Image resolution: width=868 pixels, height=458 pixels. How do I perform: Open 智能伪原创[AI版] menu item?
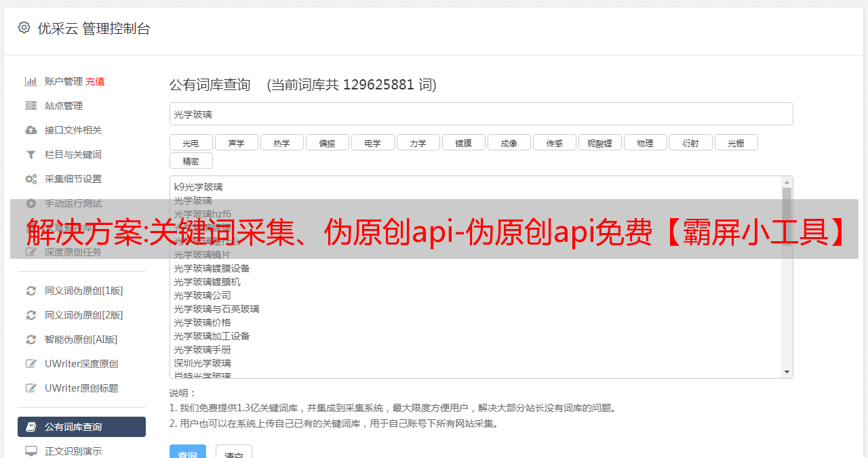coord(81,339)
